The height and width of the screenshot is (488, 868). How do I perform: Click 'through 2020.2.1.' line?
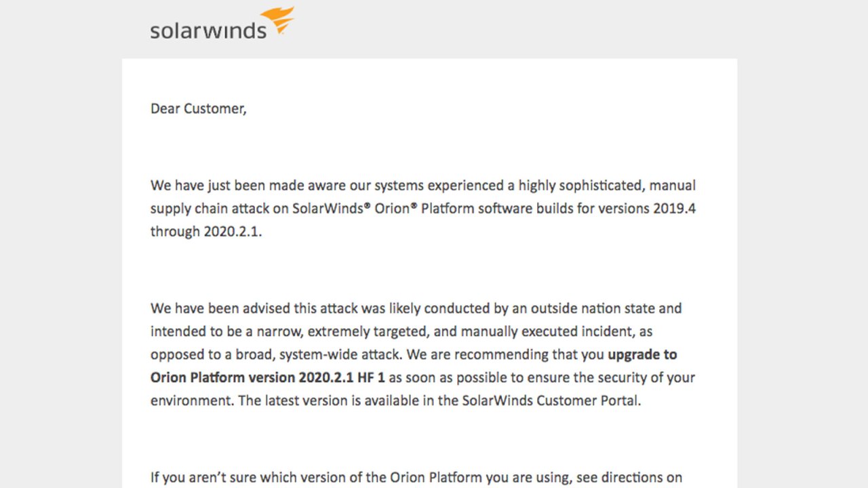[206, 231]
